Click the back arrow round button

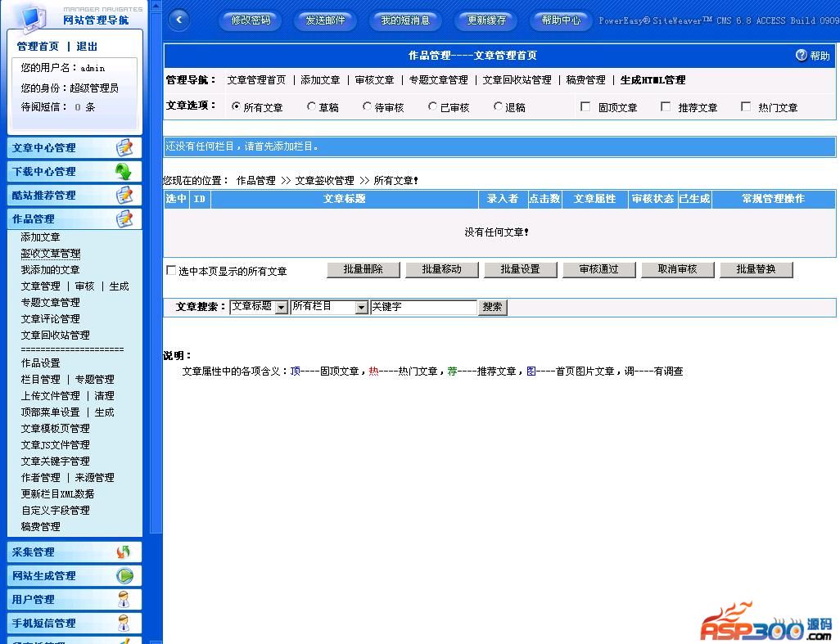pos(179,20)
